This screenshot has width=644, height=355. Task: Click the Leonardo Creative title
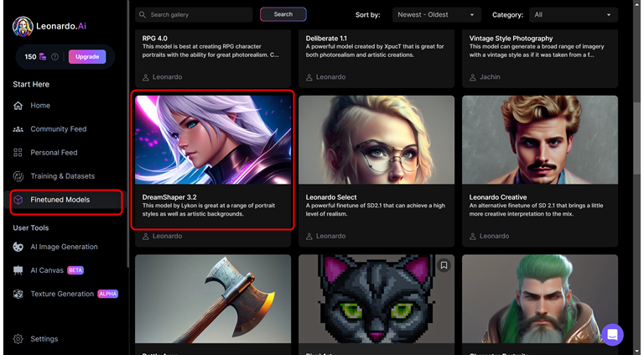498,197
